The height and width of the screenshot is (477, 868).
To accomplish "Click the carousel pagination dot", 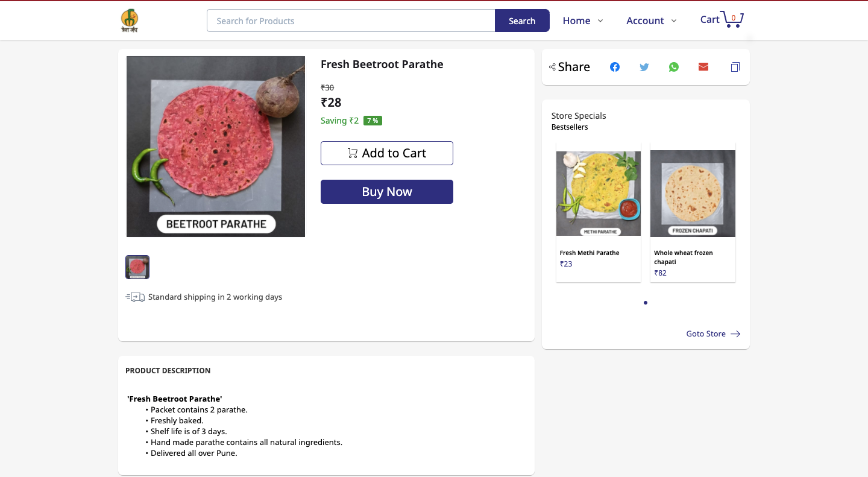I will point(646,303).
